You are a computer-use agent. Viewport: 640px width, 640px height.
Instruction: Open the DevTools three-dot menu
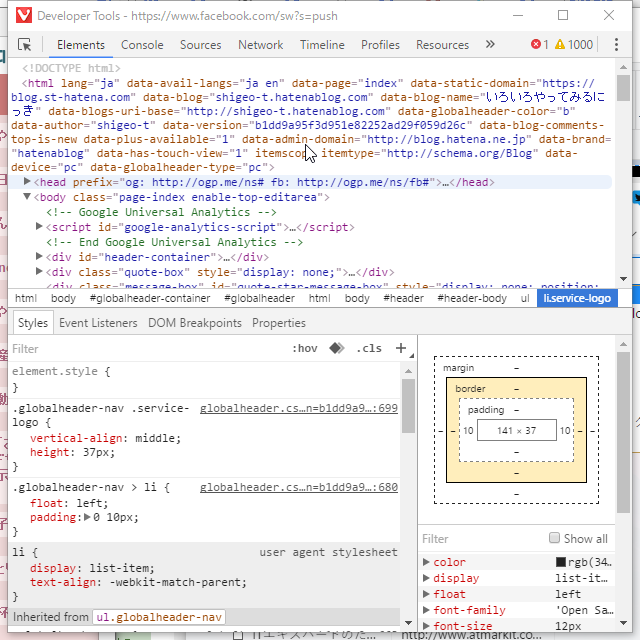coord(616,44)
